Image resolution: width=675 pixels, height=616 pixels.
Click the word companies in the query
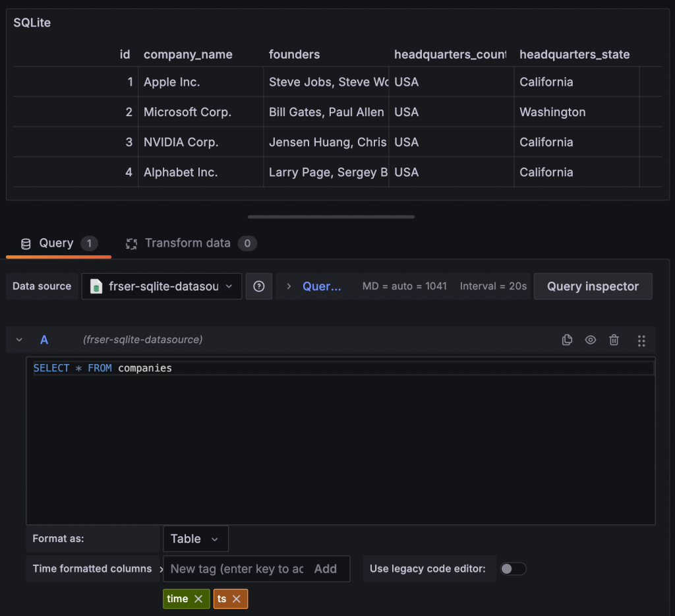click(x=144, y=368)
